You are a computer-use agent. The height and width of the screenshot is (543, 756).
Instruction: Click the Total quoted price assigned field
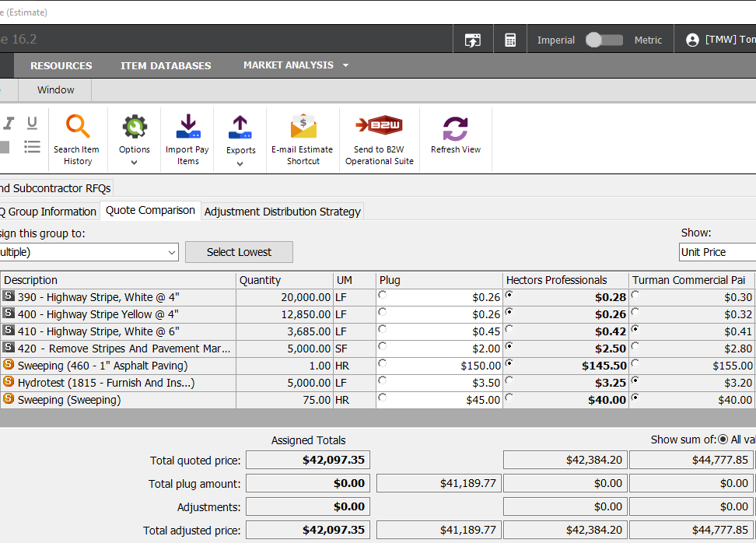click(x=308, y=460)
